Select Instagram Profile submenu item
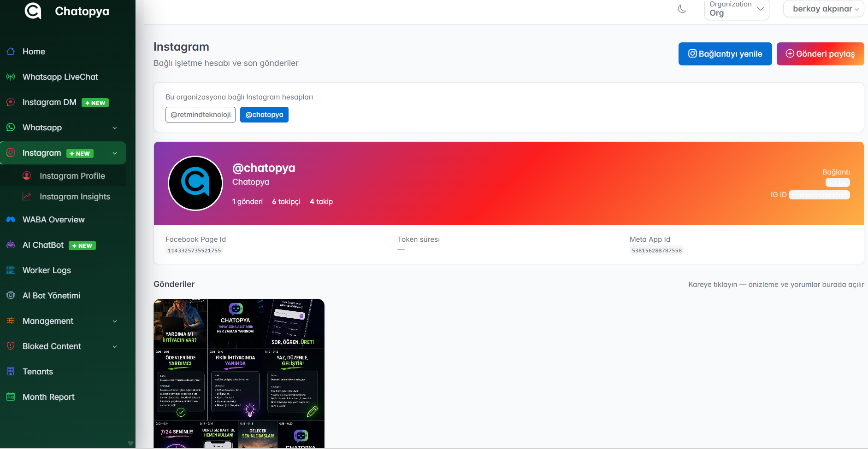The width and height of the screenshot is (868, 449). coord(63,175)
